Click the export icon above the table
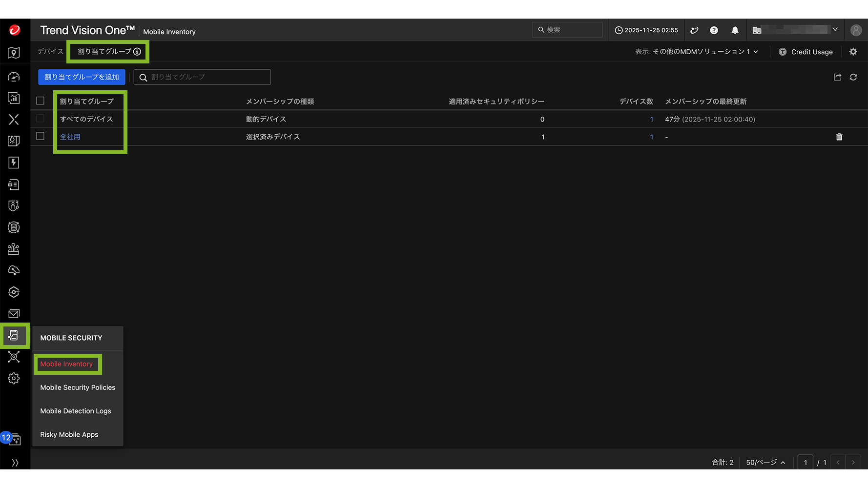 click(x=837, y=77)
